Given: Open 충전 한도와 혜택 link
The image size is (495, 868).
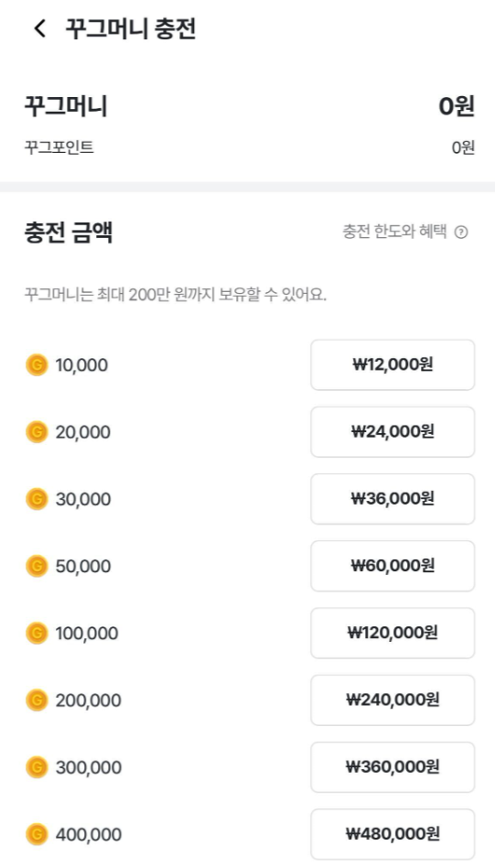Looking at the screenshot, I should pyautogui.click(x=394, y=232).
